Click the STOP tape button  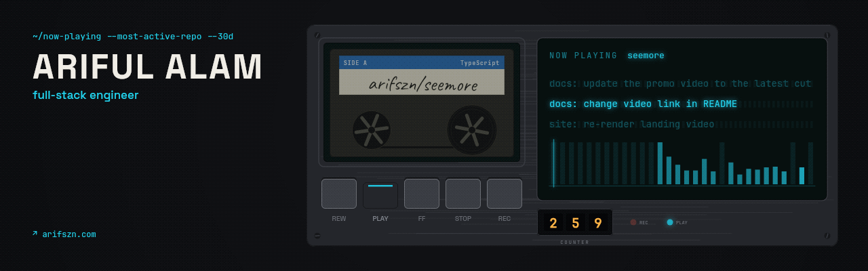coord(463,194)
